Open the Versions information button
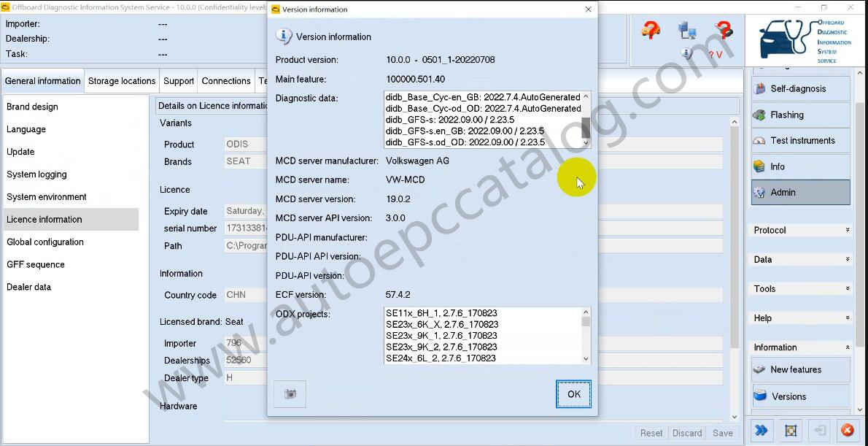 click(x=800, y=396)
